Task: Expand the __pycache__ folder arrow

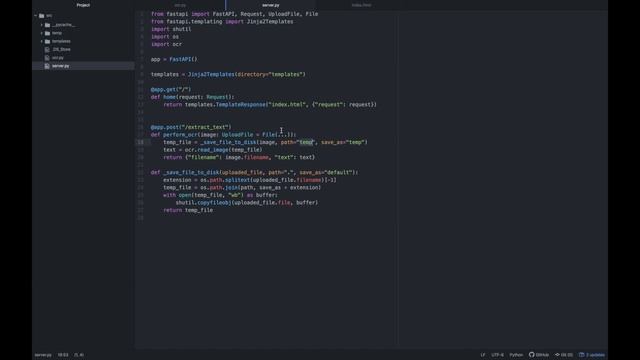Action: (x=42, y=25)
